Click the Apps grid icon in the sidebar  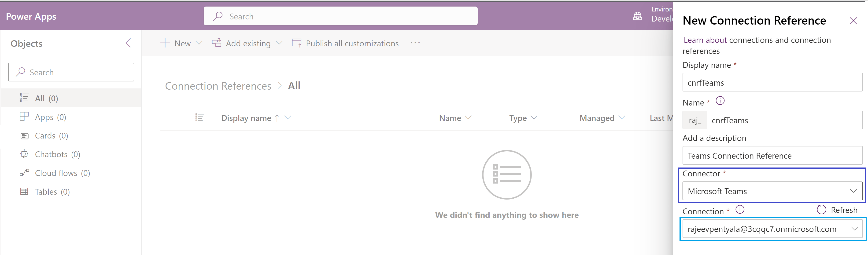click(x=24, y=117)
